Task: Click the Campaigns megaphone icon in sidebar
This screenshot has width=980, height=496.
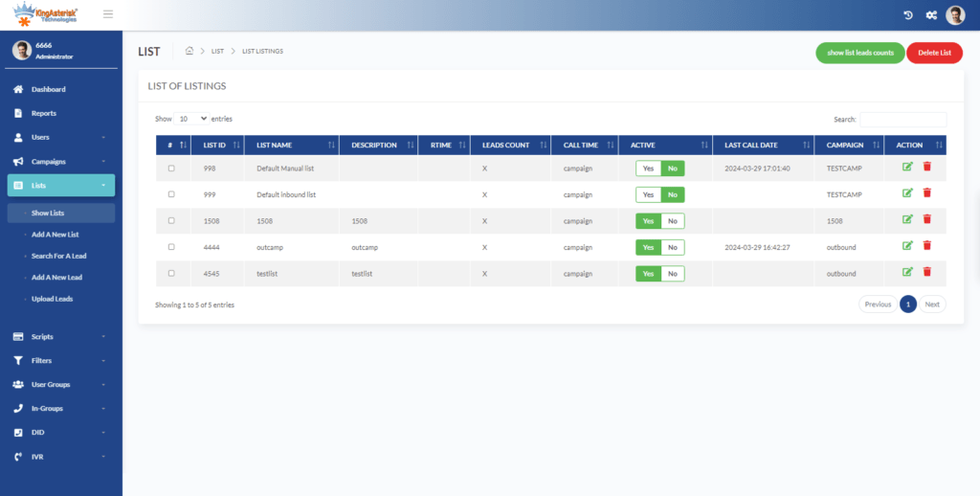Action: (18, 162)
